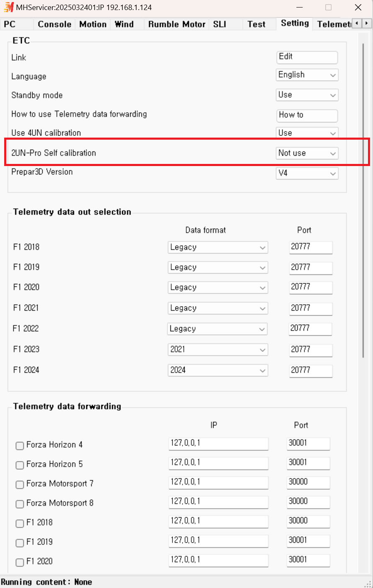
Task: Click the F1 2018 forwarding IP field
Action: pos(219,522)
